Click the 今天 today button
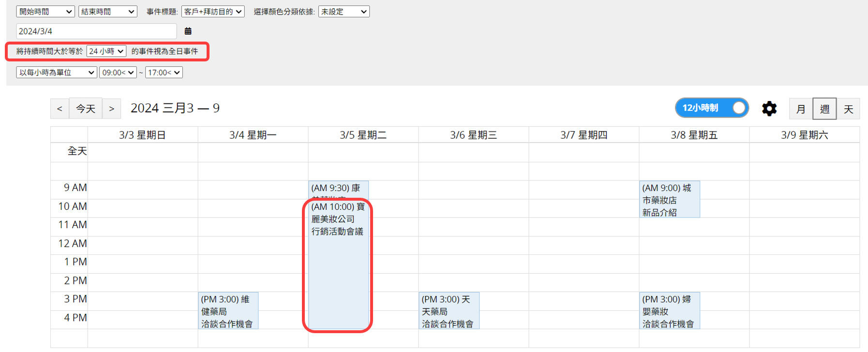The image size is (868, 352). pyautogui.click(x=86, y=109)
